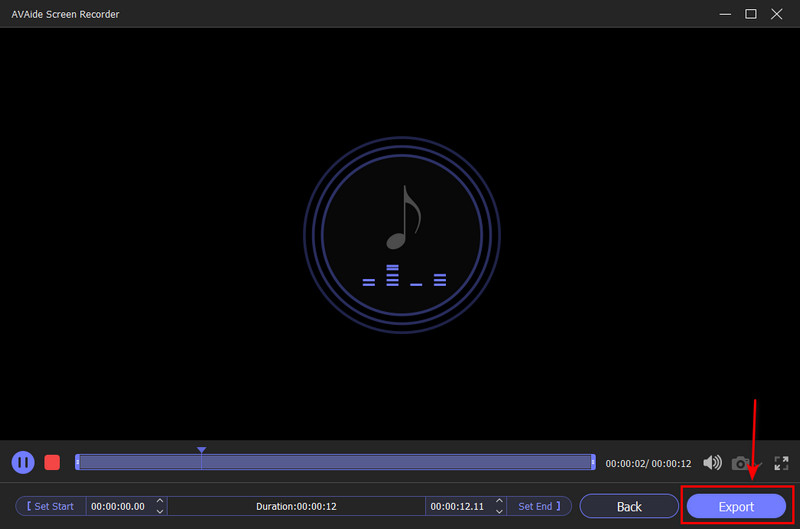This screenshot has height=529, width=800.
Task: Go back with the Back button
Action: (x=629, y=506)
